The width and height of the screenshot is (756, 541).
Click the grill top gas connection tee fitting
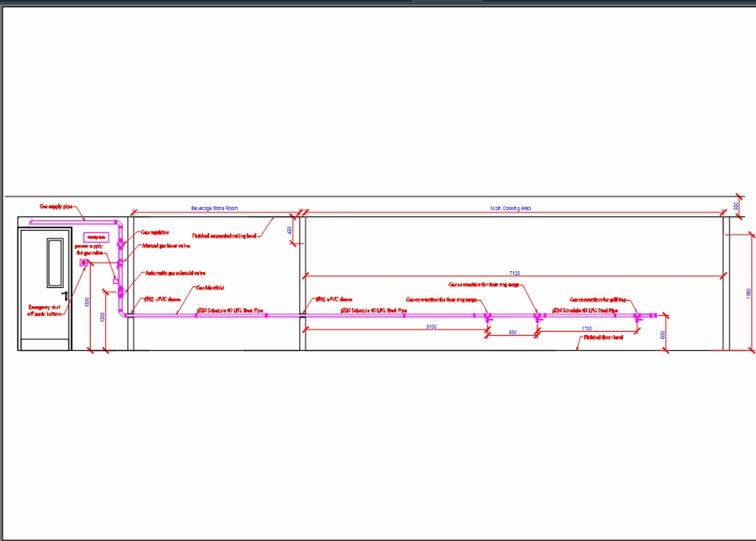637,317
